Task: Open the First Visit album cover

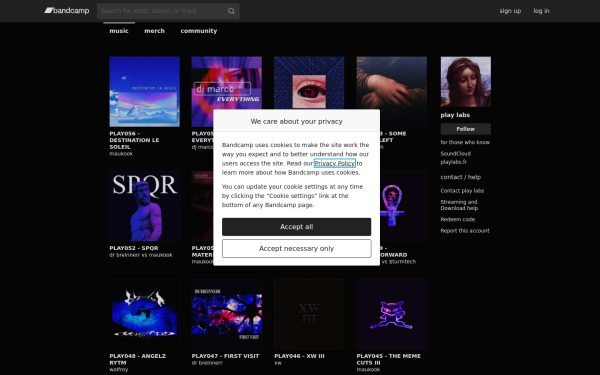Action: [x=227, y=314]
